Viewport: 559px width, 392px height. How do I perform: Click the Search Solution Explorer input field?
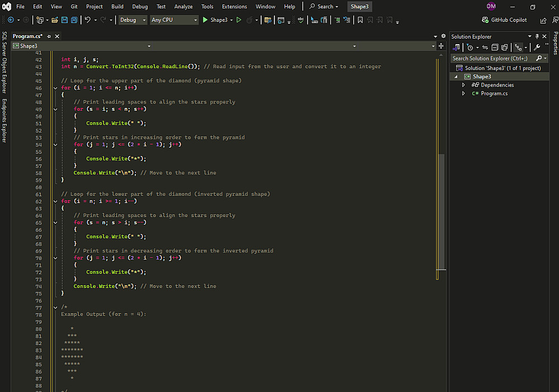click(x=492, y=58)
